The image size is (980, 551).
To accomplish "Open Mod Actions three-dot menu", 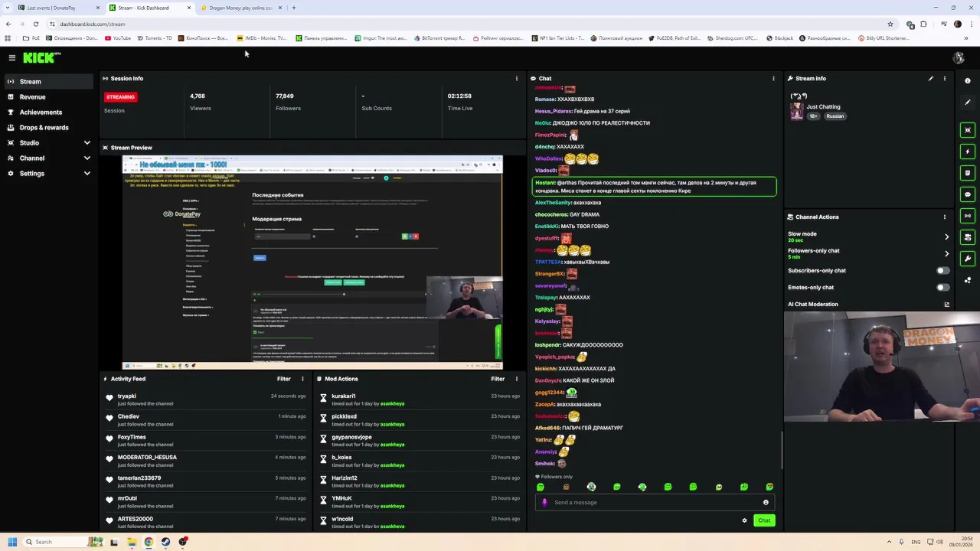I will 516,379.
